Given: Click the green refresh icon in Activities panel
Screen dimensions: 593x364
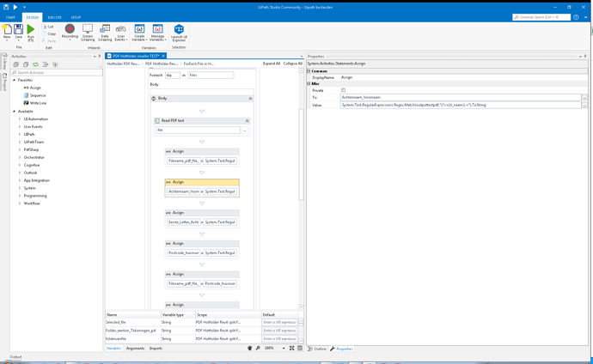Looking at the screenshot, I should pyautogui.click(x=35, y=64).
